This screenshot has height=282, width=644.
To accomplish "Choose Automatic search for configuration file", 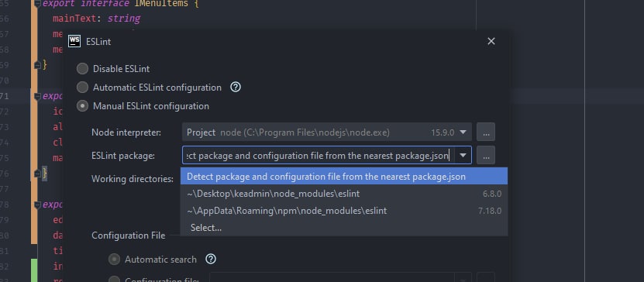I will click(x=114, y=259).
